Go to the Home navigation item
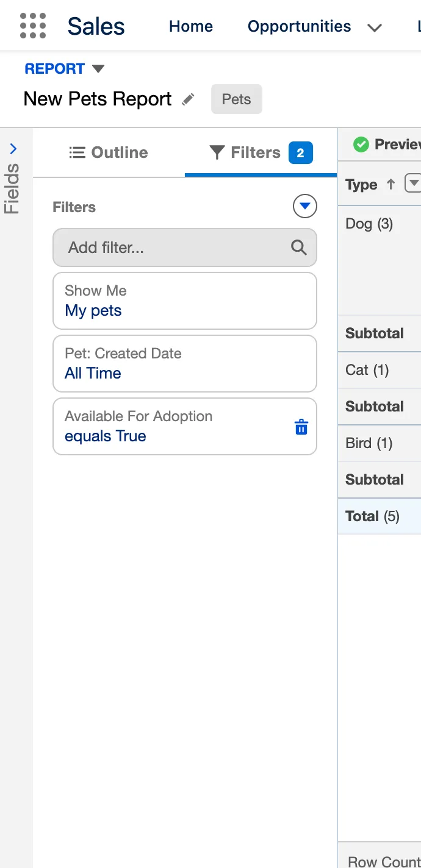421x868 pixels. [x=191, y=26]
